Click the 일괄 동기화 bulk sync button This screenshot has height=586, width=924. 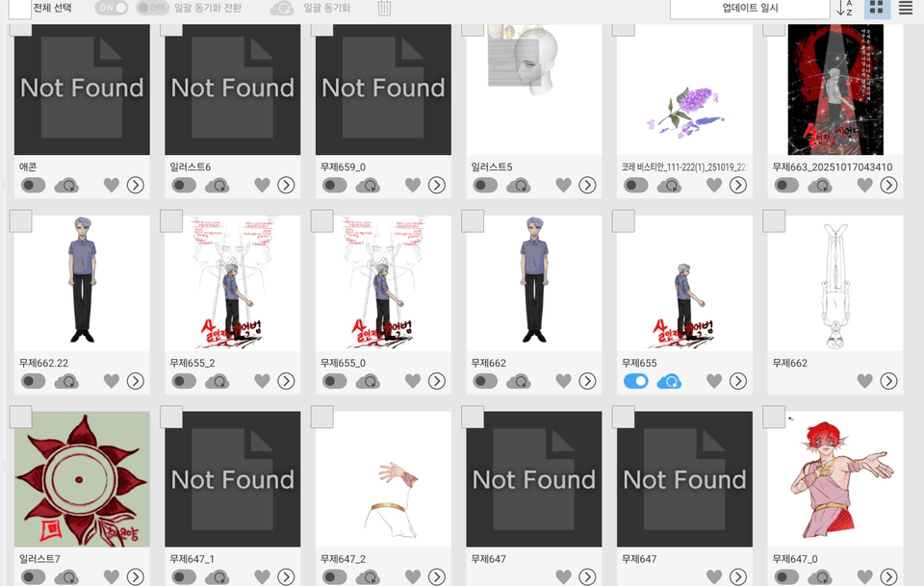pyautogui.click(x=310, y=9)
